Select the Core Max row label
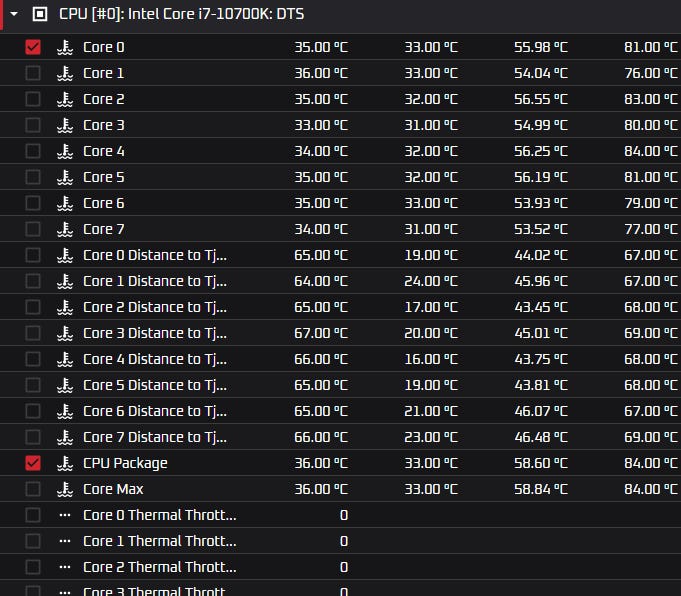Viewport: 681px width, 596px height. click(113, 489)
